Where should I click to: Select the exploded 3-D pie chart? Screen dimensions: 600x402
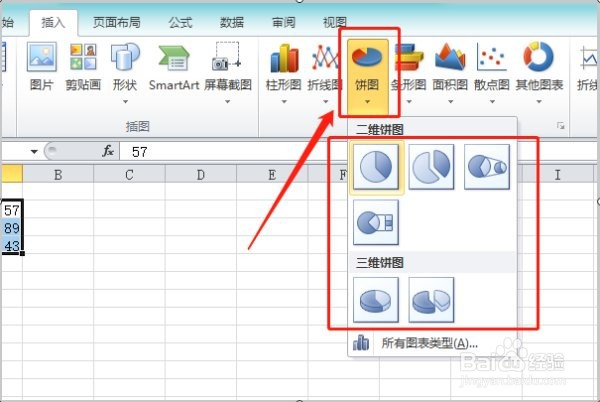(x=431, y=300)
